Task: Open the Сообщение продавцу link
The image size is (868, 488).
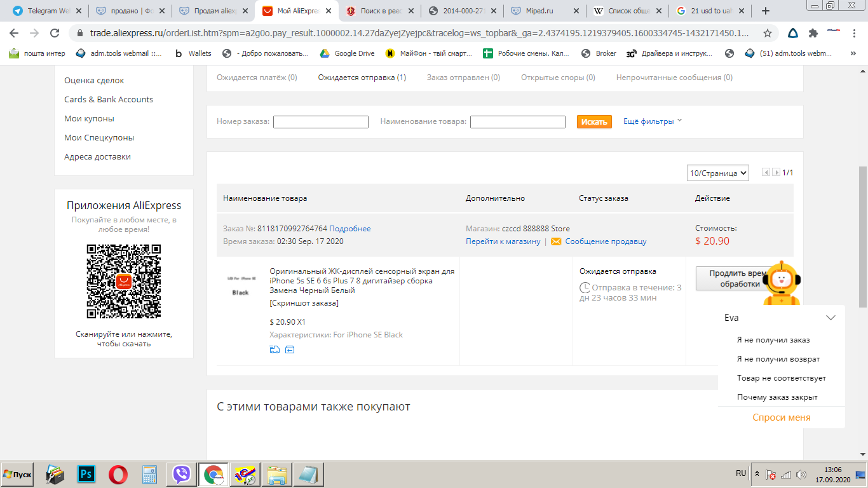Action: (606, 241)
